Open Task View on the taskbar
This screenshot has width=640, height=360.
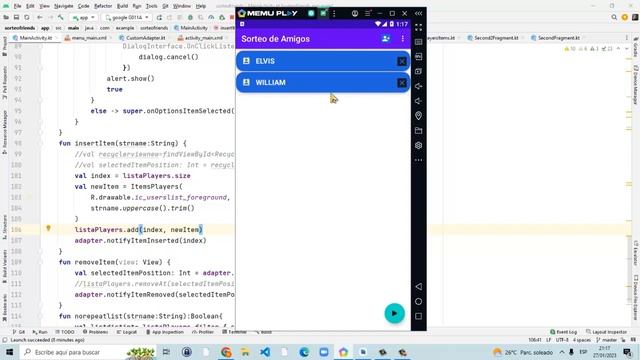click(x=166, y=352)
